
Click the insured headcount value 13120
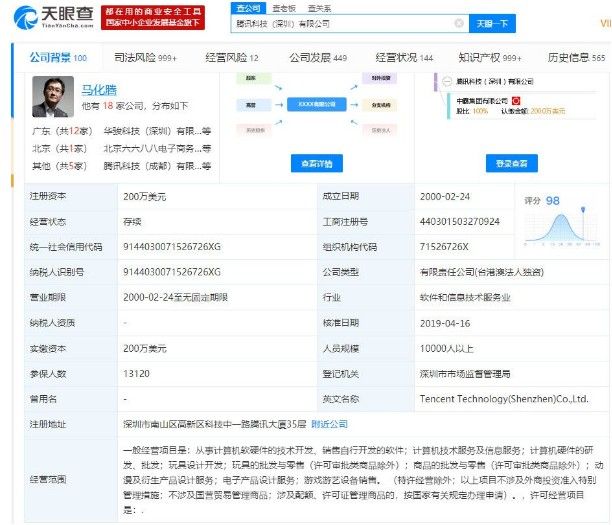136,374
